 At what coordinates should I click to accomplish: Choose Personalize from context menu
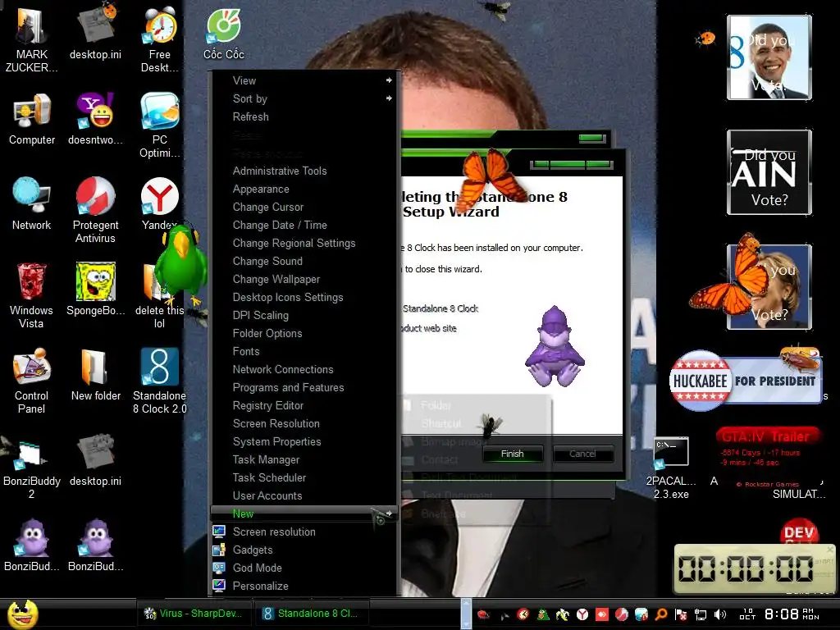tap(304, 586)
